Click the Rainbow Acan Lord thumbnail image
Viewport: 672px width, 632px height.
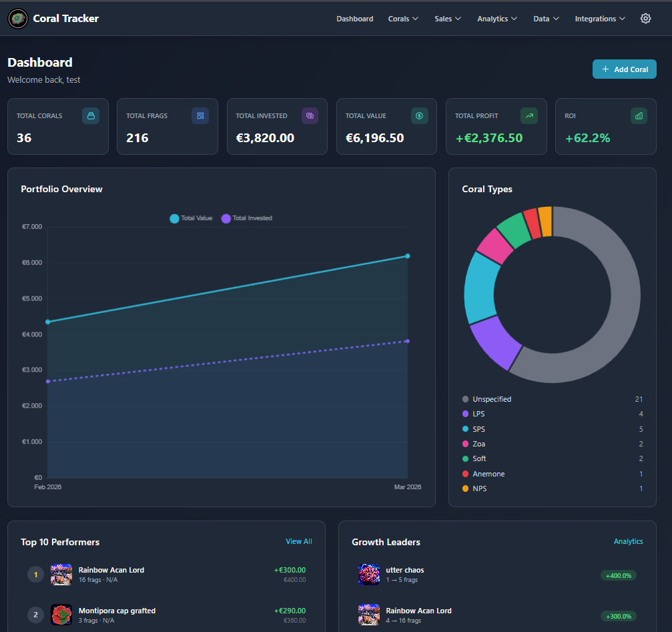pyautogui.click(x=61, y=574)
